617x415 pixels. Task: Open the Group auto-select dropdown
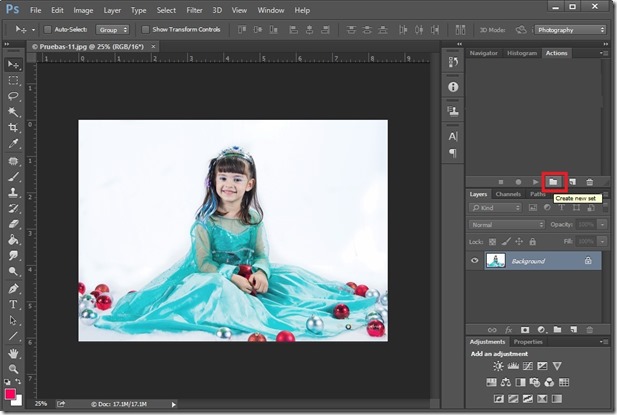pyautogui.click(x=113, y=30)
